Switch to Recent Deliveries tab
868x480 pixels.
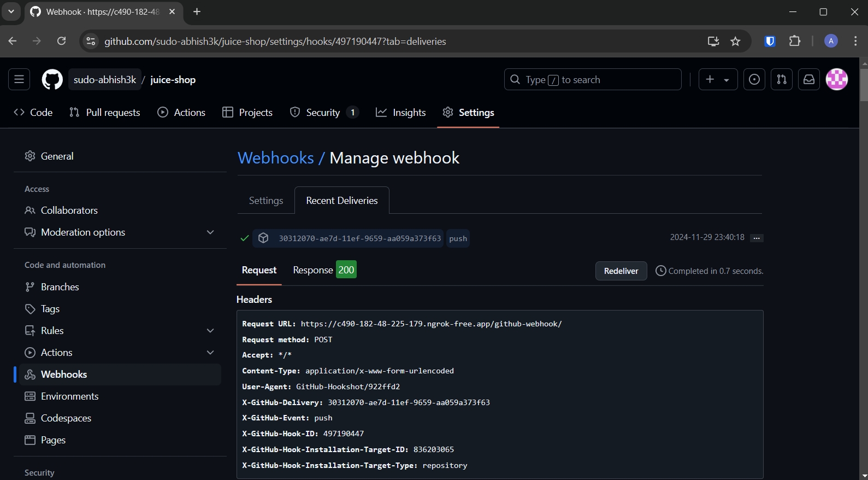click(342, 201)
